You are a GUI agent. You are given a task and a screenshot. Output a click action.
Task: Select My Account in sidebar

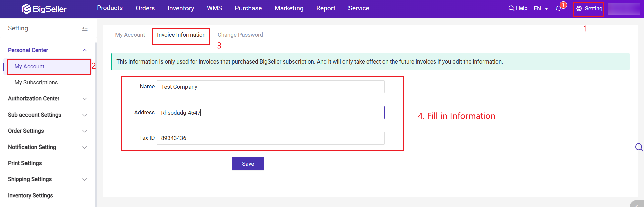(48, 67)
